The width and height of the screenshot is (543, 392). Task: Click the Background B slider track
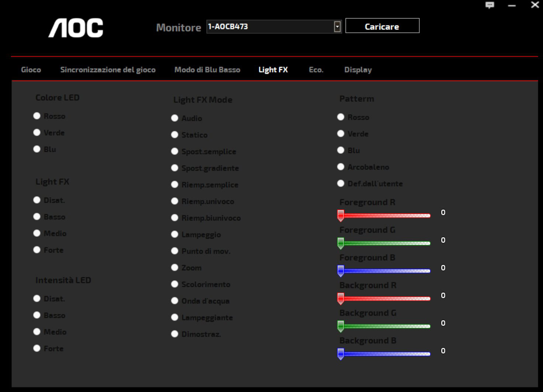(x=387, y=354)
